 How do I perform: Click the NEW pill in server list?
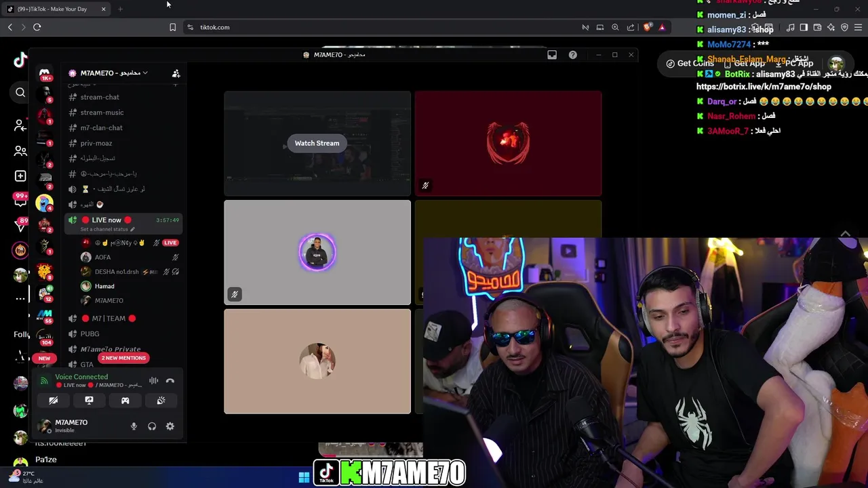click(x=44, y=358)
